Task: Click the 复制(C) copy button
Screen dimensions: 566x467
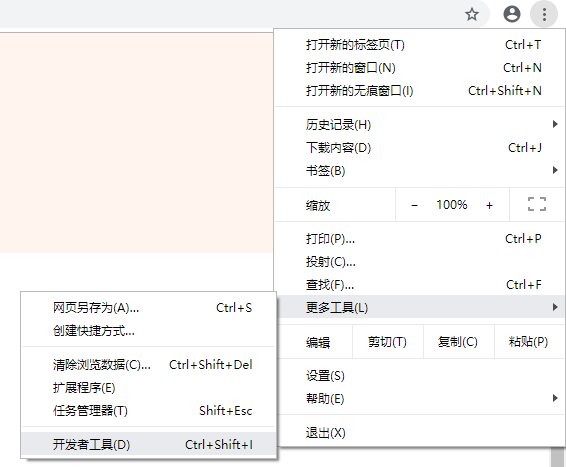Action: [x=458, y=341]
